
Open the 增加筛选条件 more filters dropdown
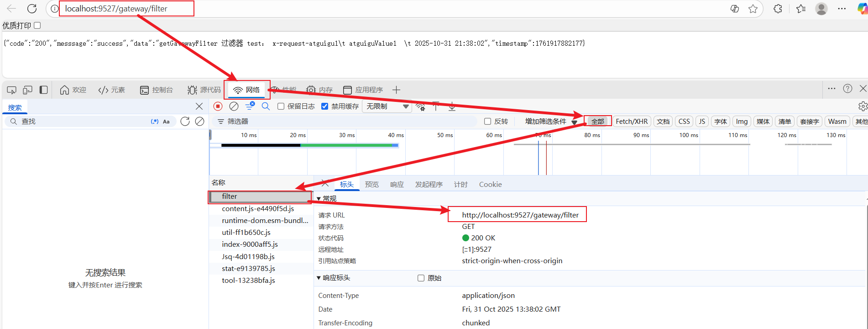point(551,121)
